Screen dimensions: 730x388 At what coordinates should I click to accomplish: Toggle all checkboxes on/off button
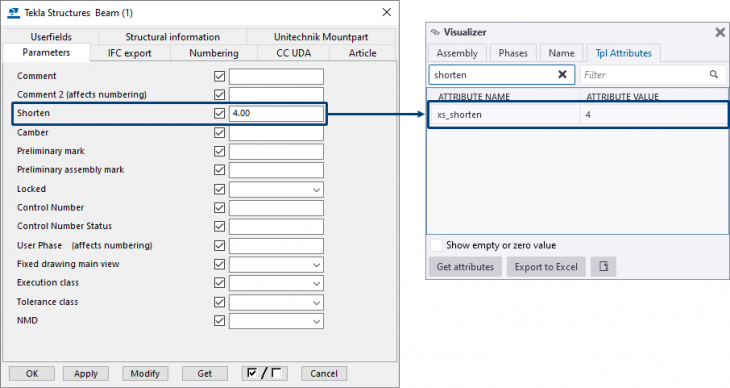click(264, 373)
